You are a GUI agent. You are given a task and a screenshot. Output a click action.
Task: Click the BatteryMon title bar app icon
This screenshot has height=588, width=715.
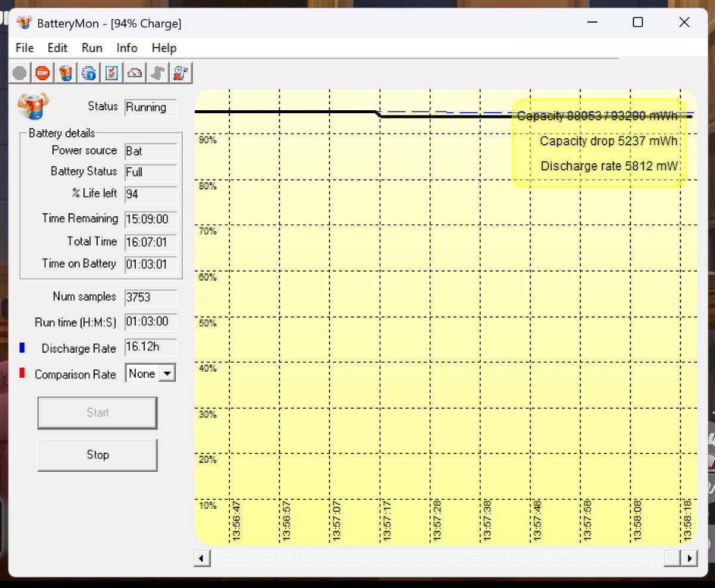pyautogui.click(x=24, y=23)
